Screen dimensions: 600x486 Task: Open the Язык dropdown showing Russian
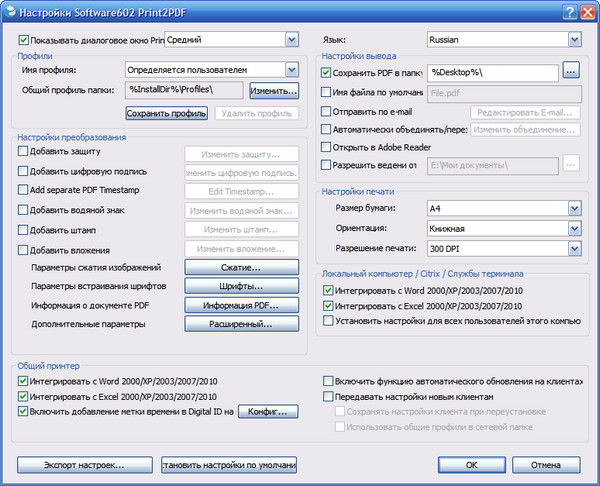[x=573, y=40]
